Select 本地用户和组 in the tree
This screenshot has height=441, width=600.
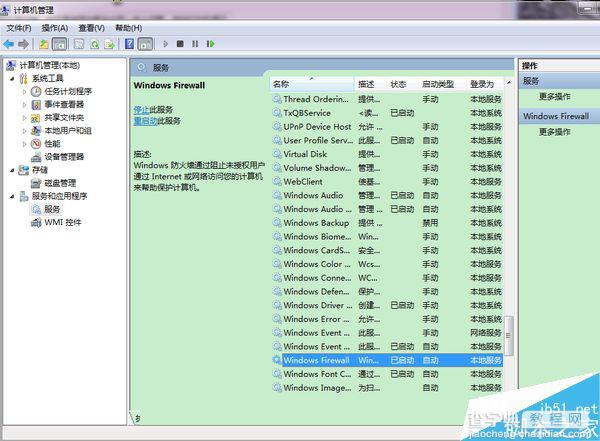pos(68,131)
